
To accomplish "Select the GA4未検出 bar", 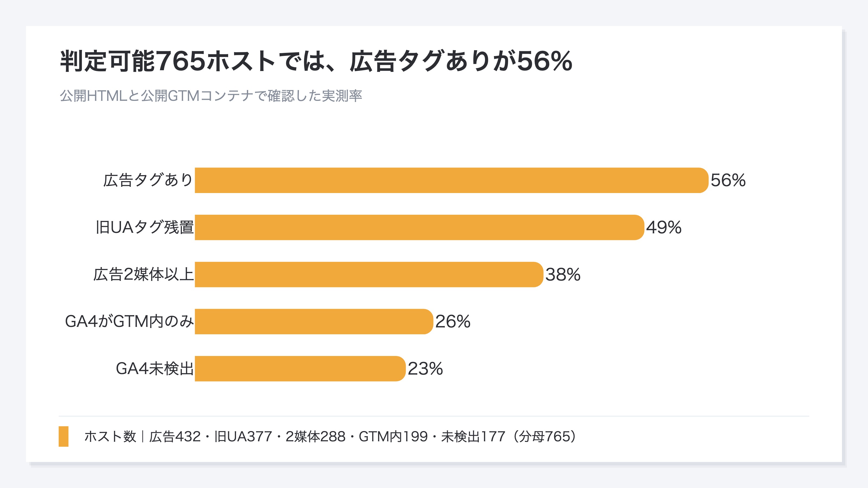I will (x=300, y=369).
